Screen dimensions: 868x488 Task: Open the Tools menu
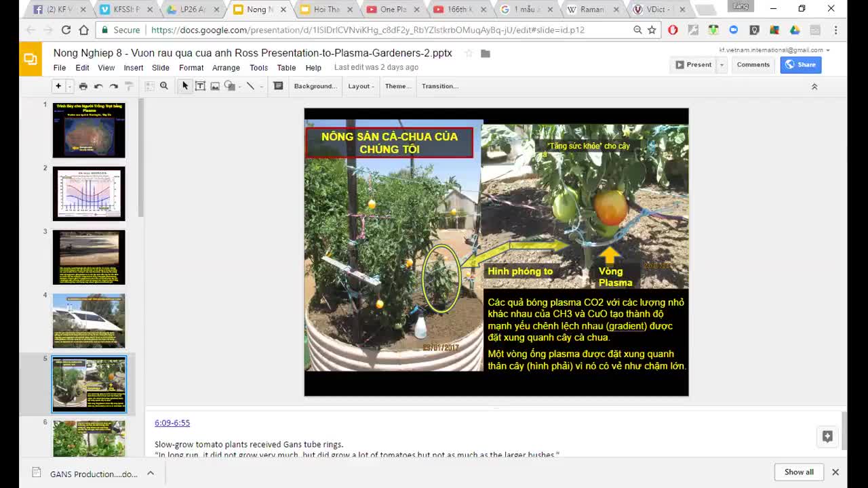pyautogui.click(x=258, y=68)
